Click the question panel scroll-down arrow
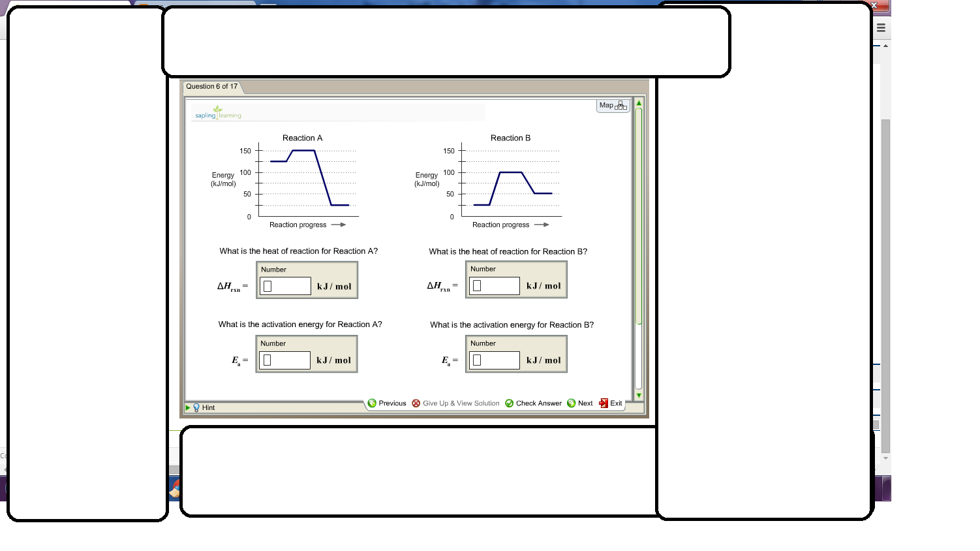 click(639, 395)
